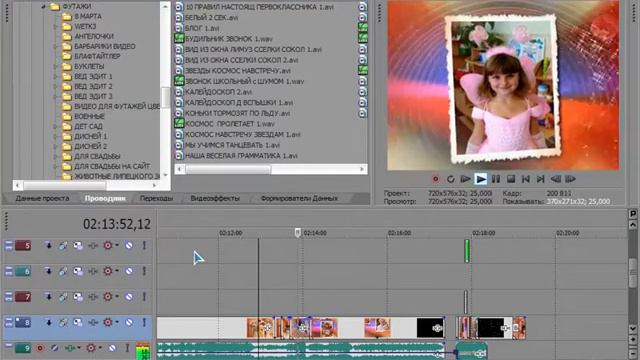Mute video track 7
The height and width of the screenshot is (360, 640).
click(129, 297)
